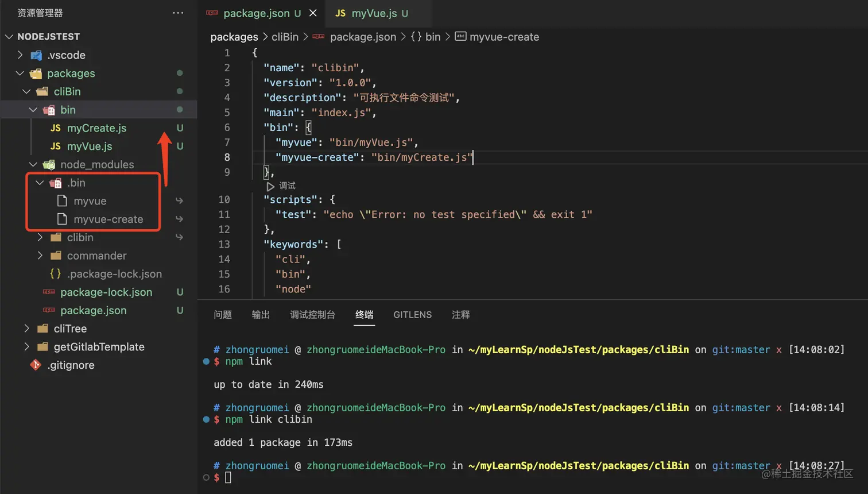Click cliBin in the breadcrumb
The image size is (868, 494).
(x=285, y=37)
